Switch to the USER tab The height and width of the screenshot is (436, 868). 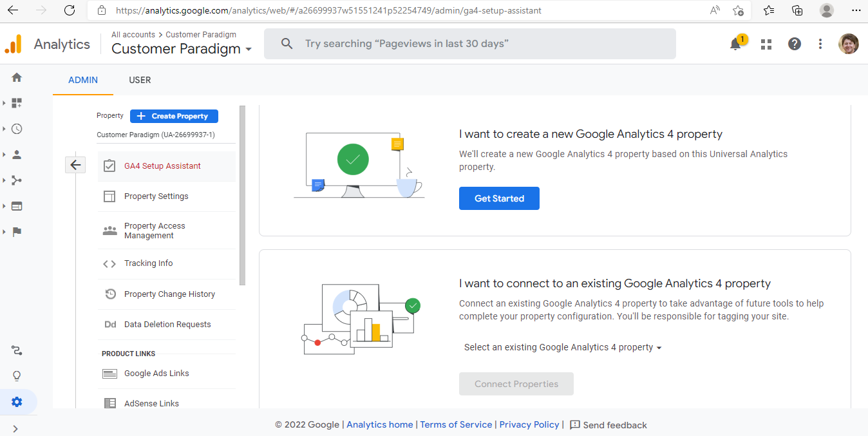pos(140,80)
